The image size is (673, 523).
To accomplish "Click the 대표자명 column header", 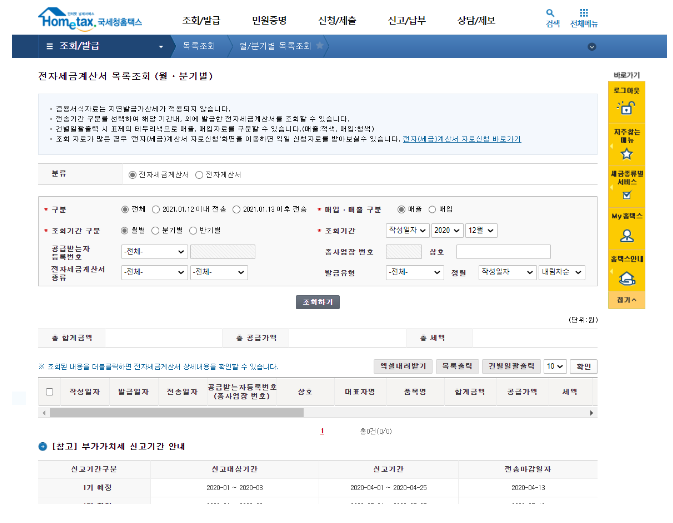I will pos(360,392).
